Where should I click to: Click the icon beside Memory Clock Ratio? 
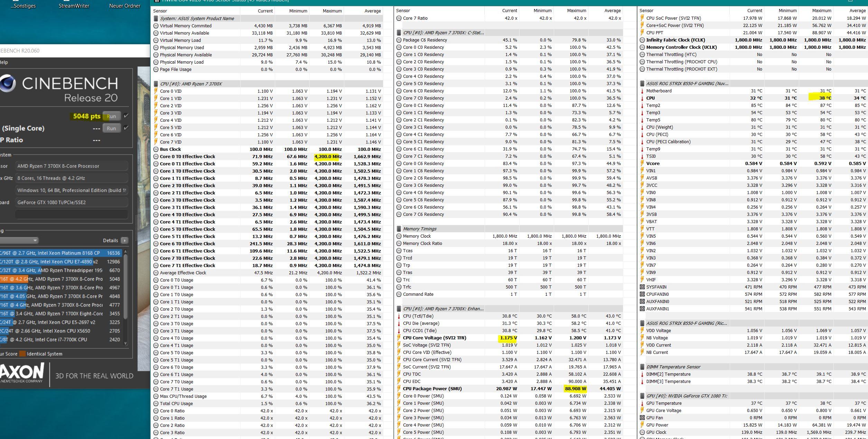tap(399, 243)
